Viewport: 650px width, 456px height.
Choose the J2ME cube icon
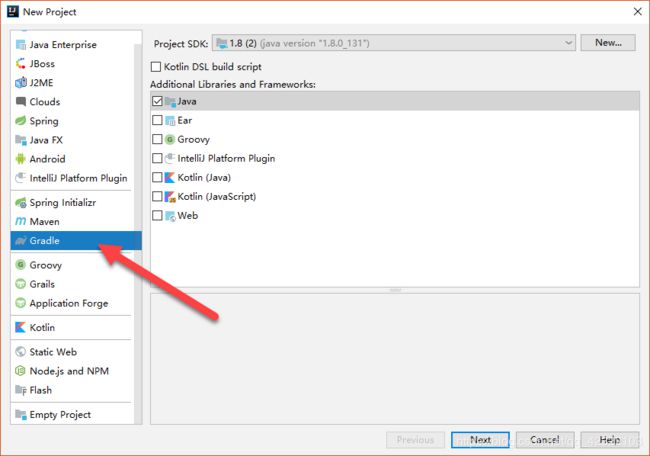click(x=21, y=83)
